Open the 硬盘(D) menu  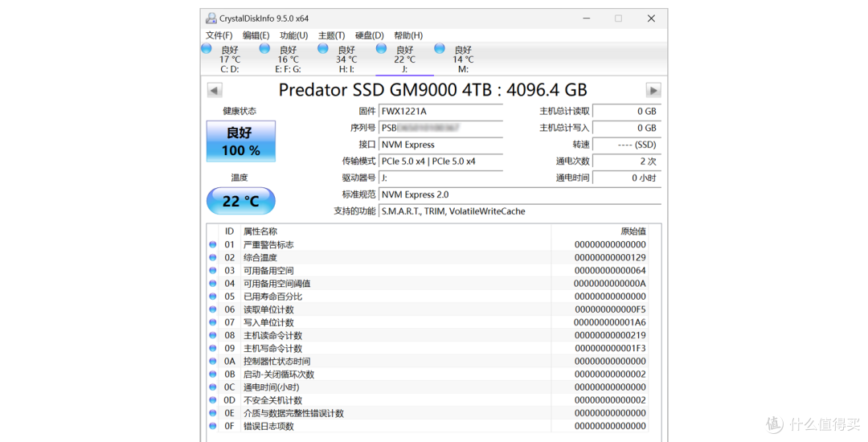(369, 35)
